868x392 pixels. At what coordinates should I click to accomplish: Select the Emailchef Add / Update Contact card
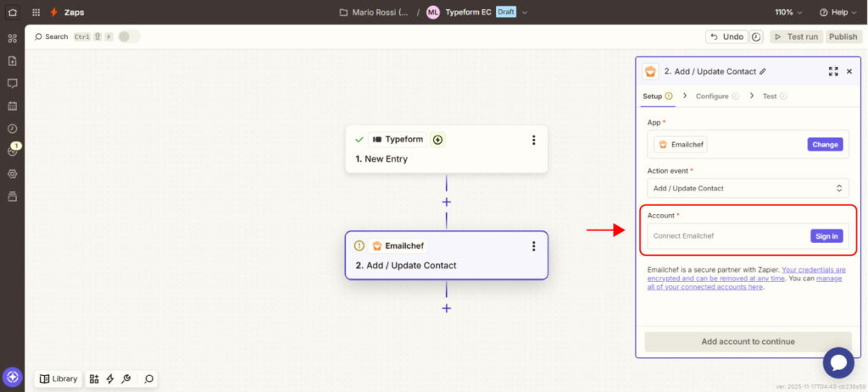[x=446, y=256]
